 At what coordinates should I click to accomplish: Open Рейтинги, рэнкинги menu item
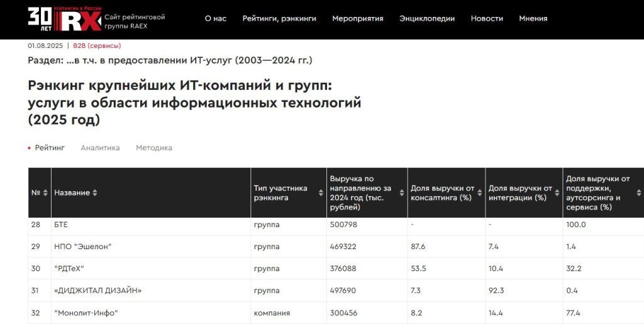pos(279,18)
